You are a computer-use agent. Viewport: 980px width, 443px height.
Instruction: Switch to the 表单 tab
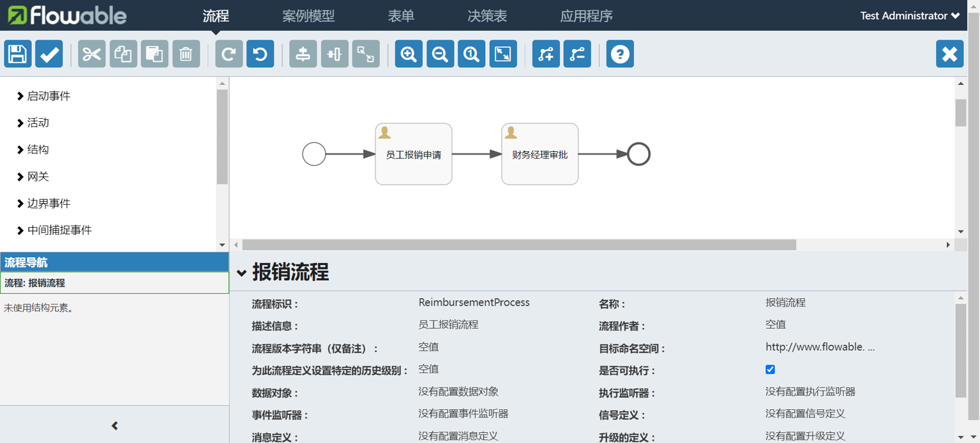click(401, 16)
